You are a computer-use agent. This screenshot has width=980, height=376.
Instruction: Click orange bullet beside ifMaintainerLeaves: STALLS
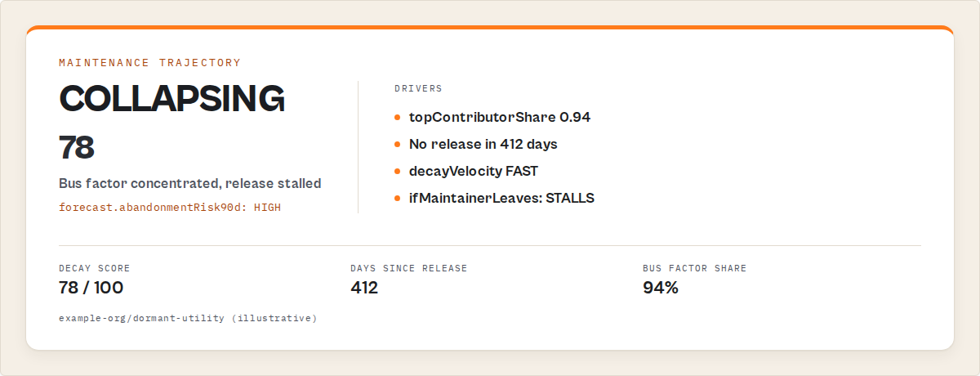[398, 198]
